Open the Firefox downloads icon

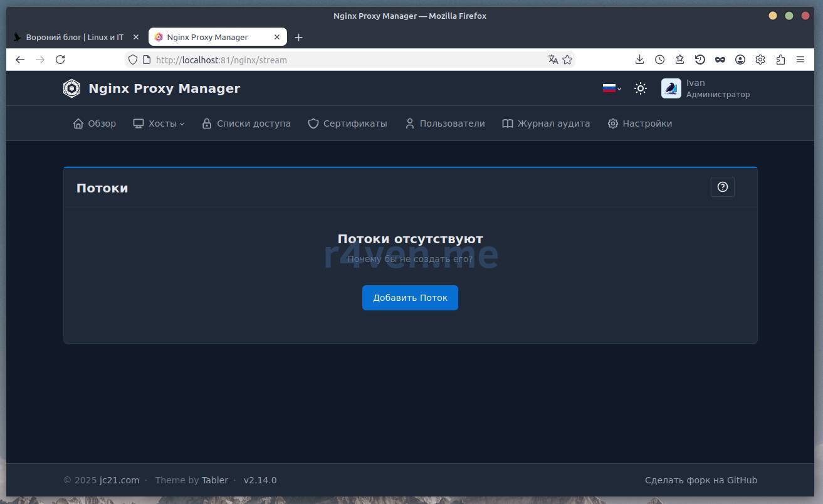(639, 60)
